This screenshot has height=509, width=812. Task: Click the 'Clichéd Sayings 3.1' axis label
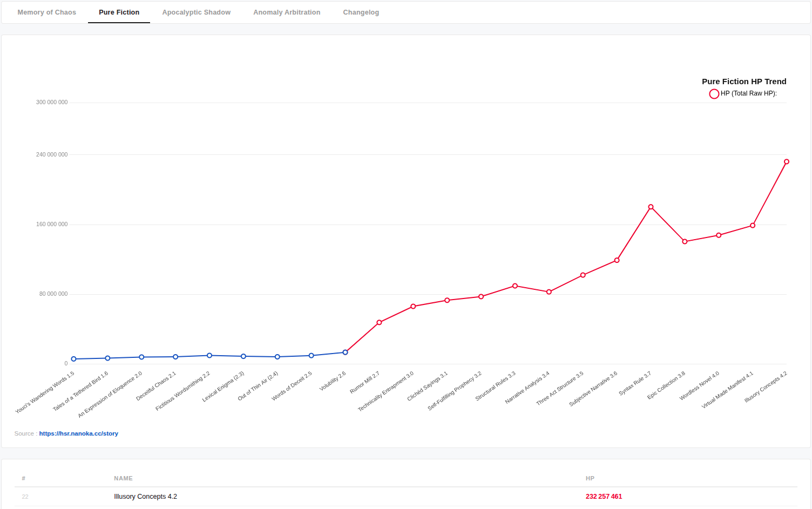click(x=428, y=386)
